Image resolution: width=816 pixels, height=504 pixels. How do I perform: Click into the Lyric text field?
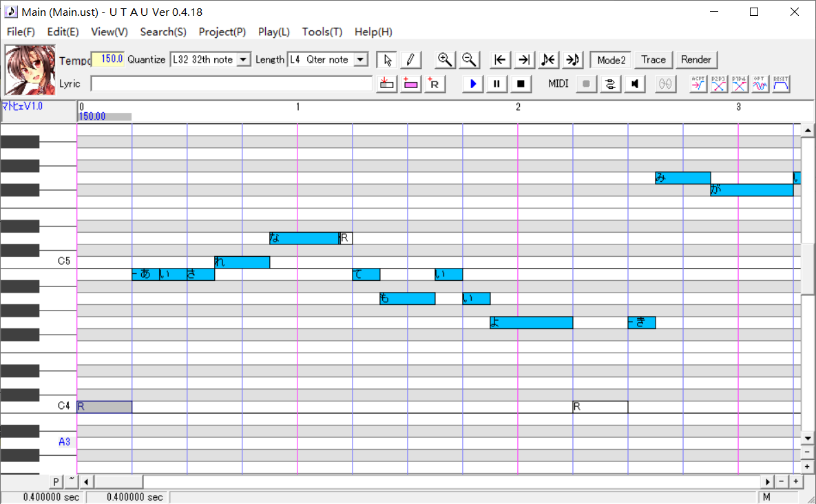point(231,84)
